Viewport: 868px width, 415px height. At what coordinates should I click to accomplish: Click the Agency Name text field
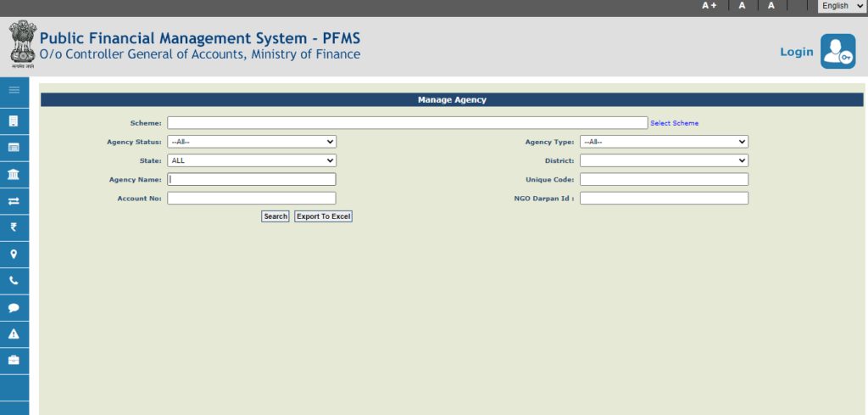tap(252, 180)
